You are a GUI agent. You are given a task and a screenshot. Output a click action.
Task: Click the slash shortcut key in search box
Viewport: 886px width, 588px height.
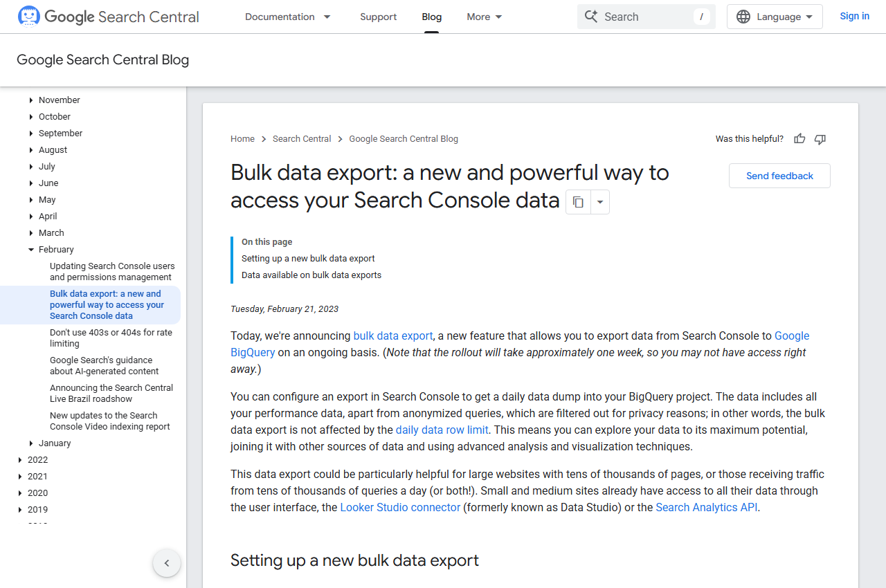(x=702, y=17)
